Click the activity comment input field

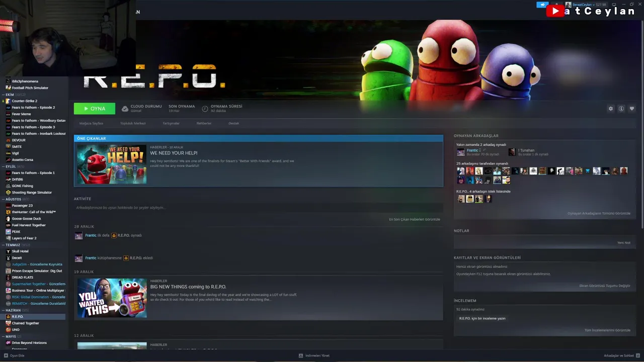(x=258, y=208)
